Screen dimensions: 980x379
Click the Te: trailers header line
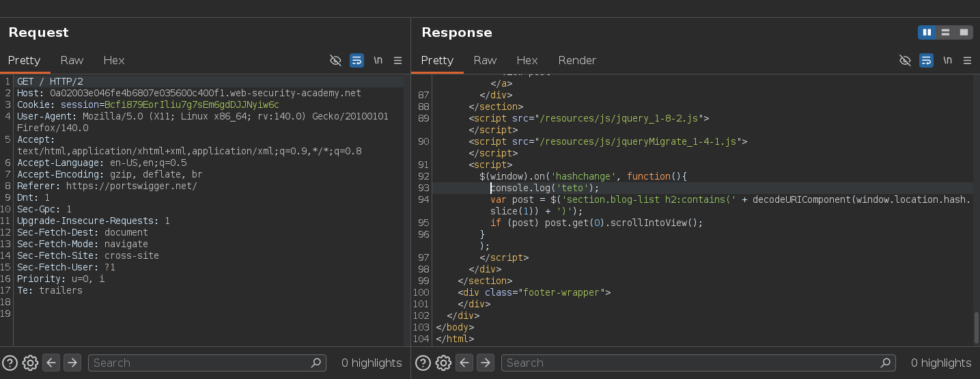pyautogui.click(x=50, y=290)
